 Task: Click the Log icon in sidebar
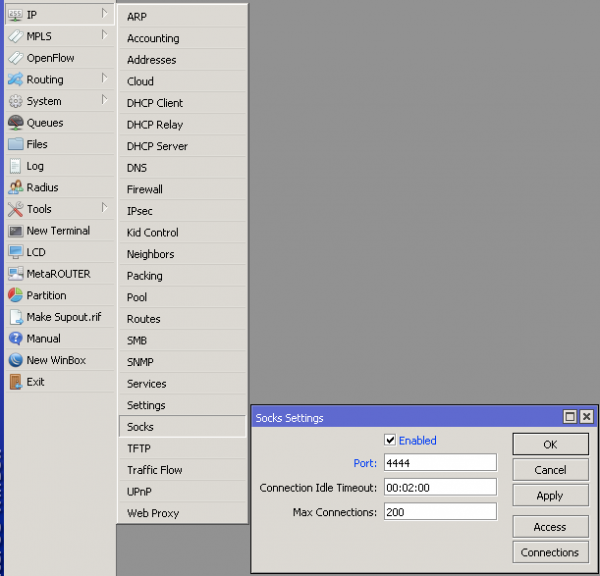(x=16, y=166)
